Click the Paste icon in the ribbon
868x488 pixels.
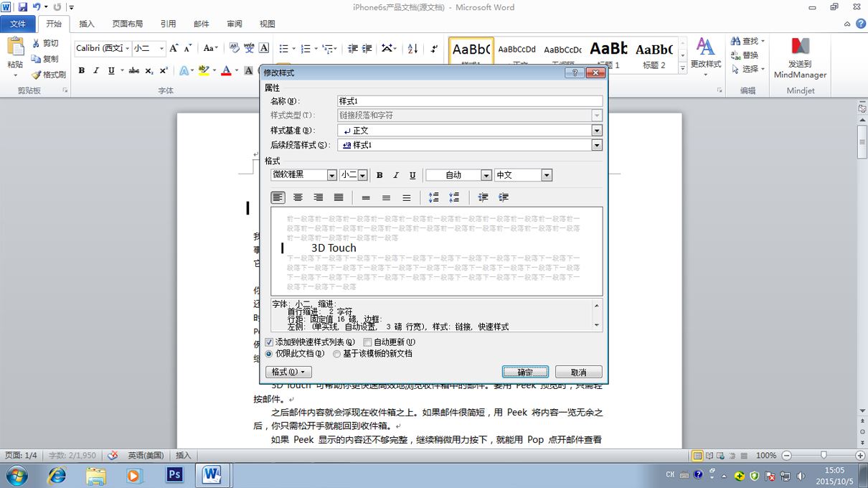pyautogui.click(x=15, y=47)
